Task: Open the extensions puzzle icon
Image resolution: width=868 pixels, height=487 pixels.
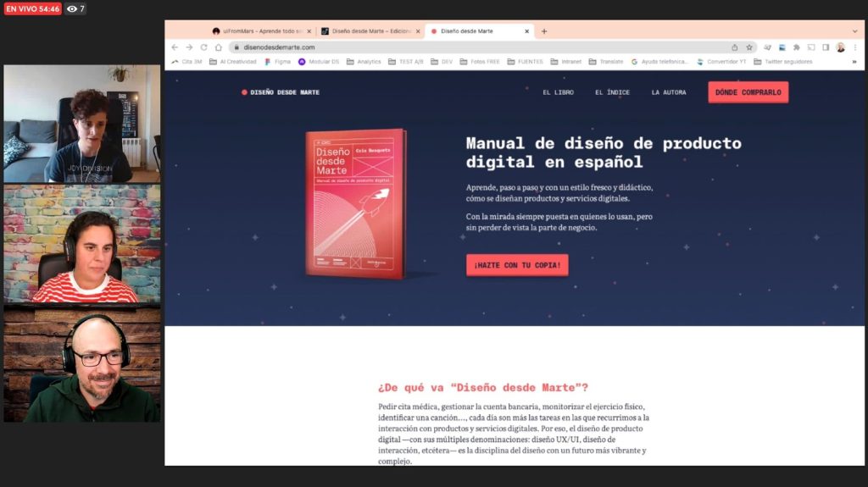Action: coord(797,47)
